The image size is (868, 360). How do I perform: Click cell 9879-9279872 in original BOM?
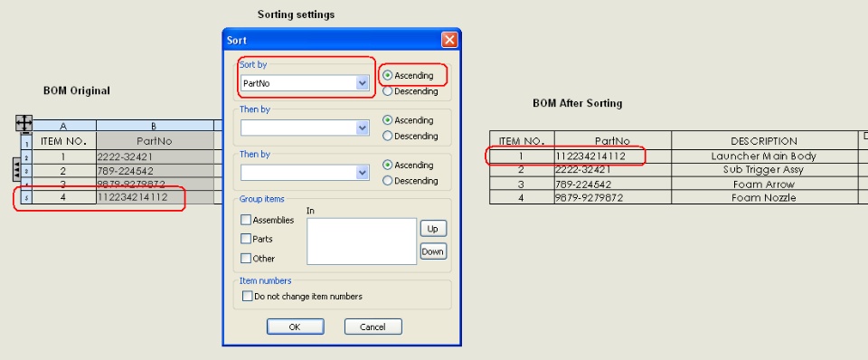[x=155, y=185]
